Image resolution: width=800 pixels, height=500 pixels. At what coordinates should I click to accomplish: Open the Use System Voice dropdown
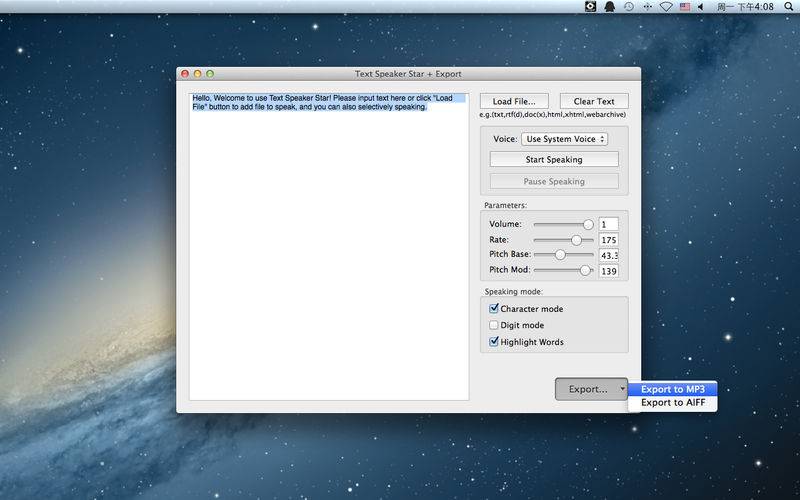pyautogui.click(x=564, y=139)
